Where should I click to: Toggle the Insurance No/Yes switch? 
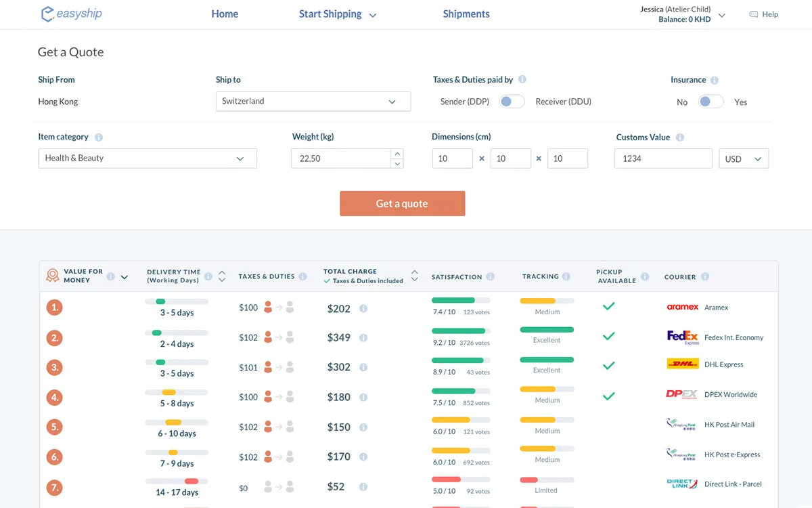[711, 102]
